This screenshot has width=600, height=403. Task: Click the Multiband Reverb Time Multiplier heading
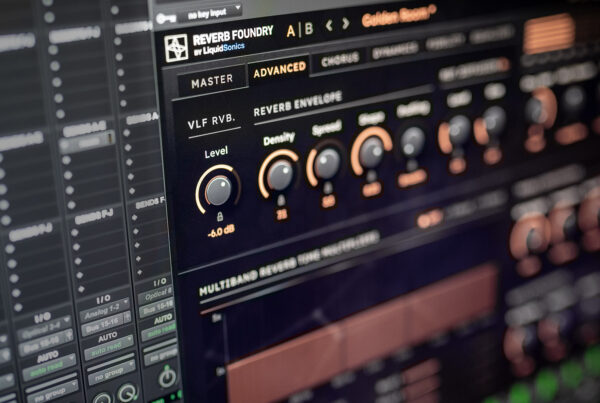pyautogui.click(x=289, y=263)
